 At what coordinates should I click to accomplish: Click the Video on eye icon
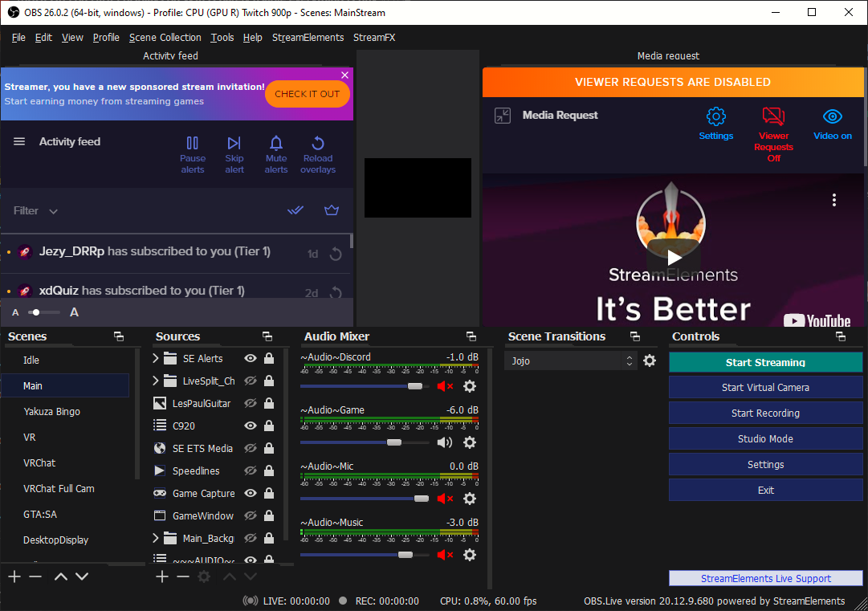click(x=832, y=116)
